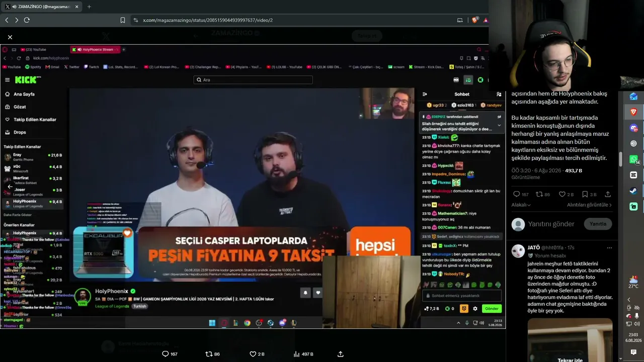Open Steam from the side dock

[633, 191]
